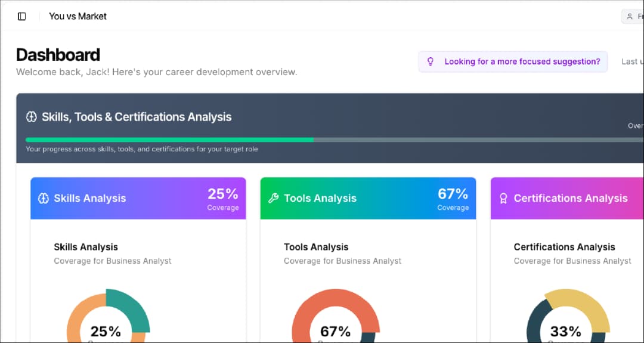Click the brain icon on Skills Analysis card
The image size is (644, 343).
click(x=44, y=199)
